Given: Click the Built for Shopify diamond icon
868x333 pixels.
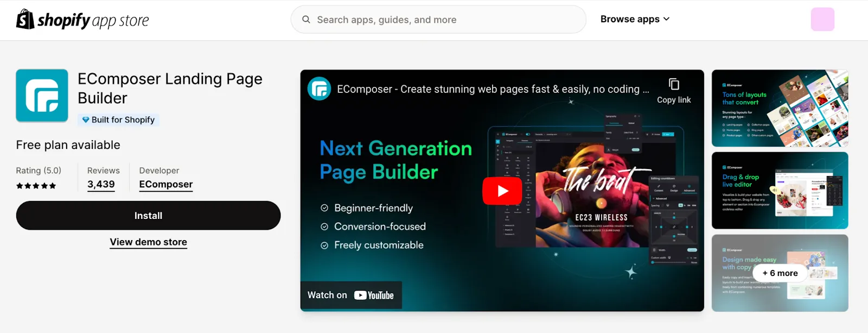Looking at the screenshot, I should [x=86, y=120].
